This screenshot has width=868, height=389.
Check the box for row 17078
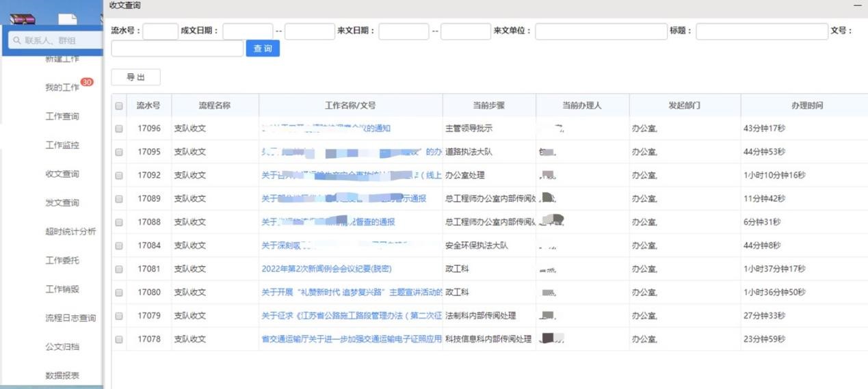click(119, 339)
